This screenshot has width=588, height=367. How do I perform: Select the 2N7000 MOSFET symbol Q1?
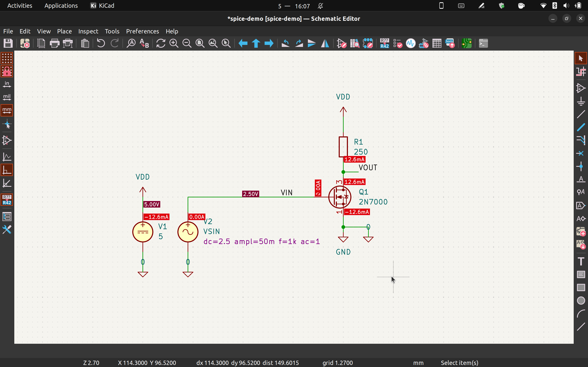coord(340,197)
